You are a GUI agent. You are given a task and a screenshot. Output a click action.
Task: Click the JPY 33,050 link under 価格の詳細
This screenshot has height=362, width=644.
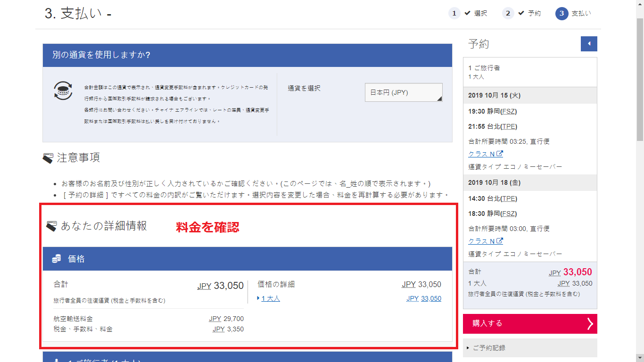click(x=424, y=298)
